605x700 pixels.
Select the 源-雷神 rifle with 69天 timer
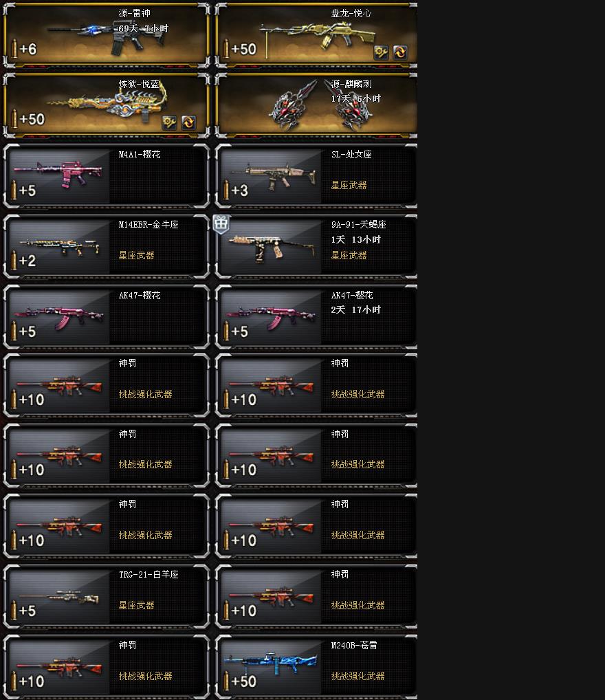107,35
